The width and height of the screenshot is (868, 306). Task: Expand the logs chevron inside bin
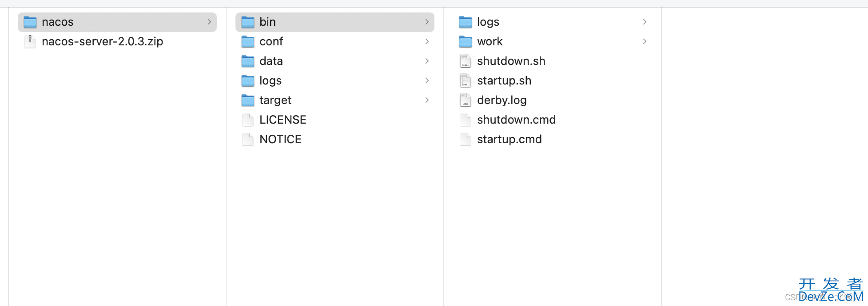coord(645,22)
